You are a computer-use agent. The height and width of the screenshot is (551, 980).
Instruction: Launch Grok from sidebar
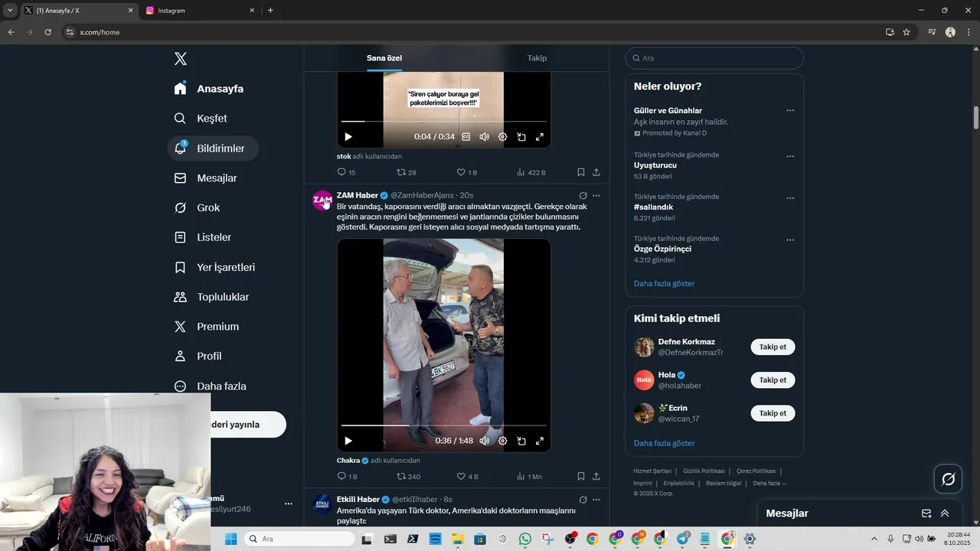point(197,208)
